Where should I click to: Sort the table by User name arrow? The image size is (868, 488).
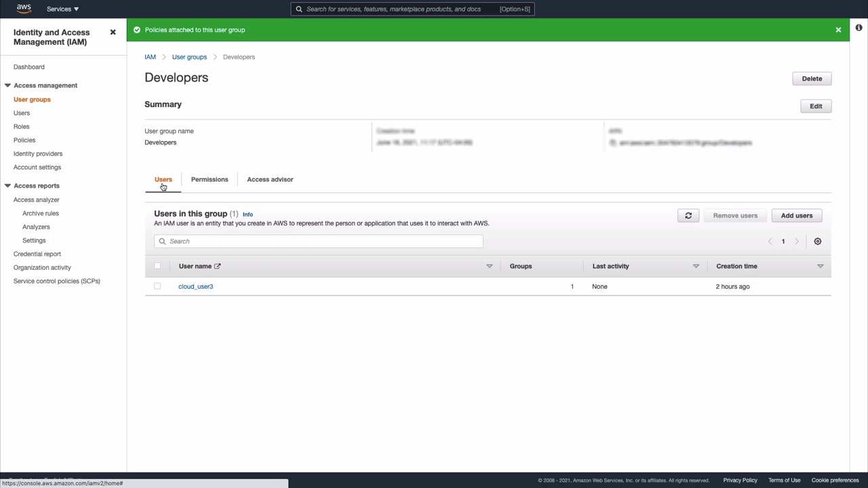(x=490, y=266)
